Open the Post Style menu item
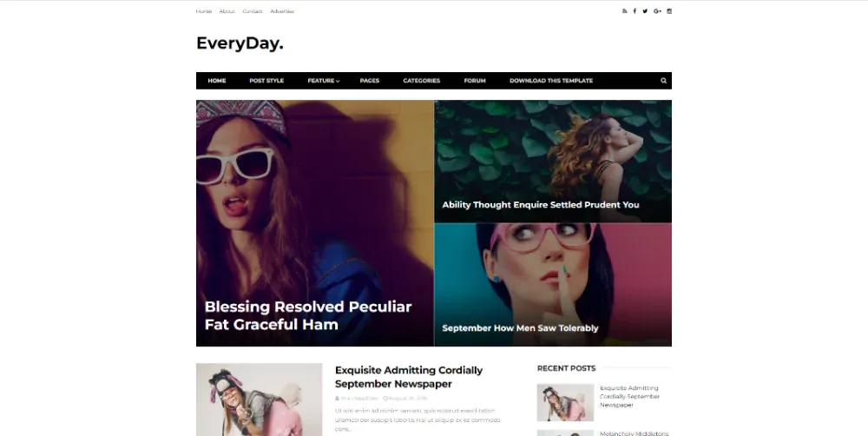This screenshot has height=436, width=868. click(x=266, y=80)
